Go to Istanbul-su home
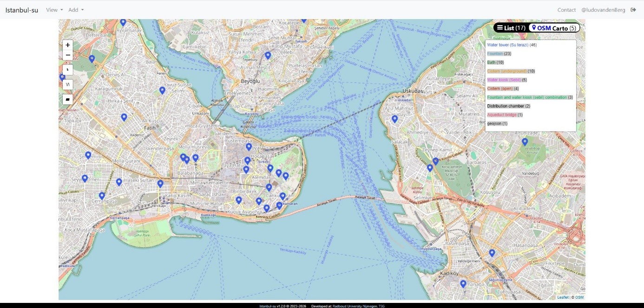 pos(22,10)
